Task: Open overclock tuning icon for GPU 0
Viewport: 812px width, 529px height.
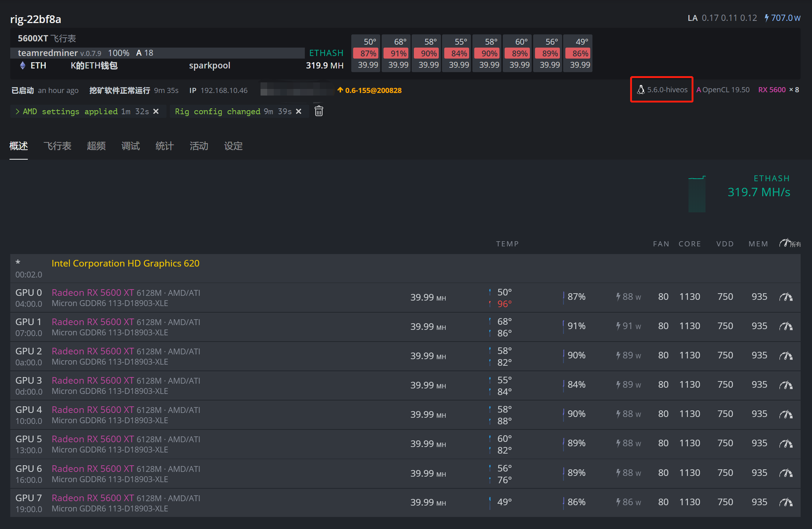Action: point(786,297)
